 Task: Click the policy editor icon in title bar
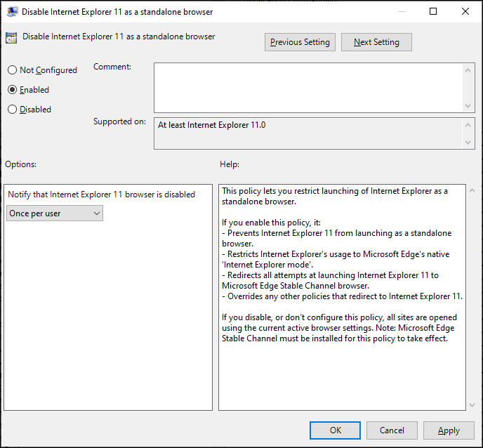pos(13,12)
